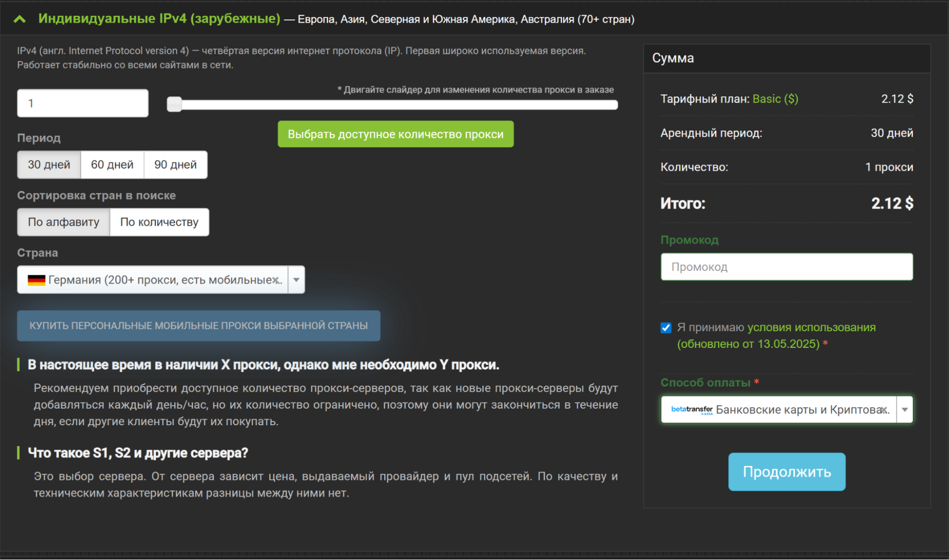Clear the selected payment method (x icon)
This screenshot has height=560, width=949.
pos(883,410)
